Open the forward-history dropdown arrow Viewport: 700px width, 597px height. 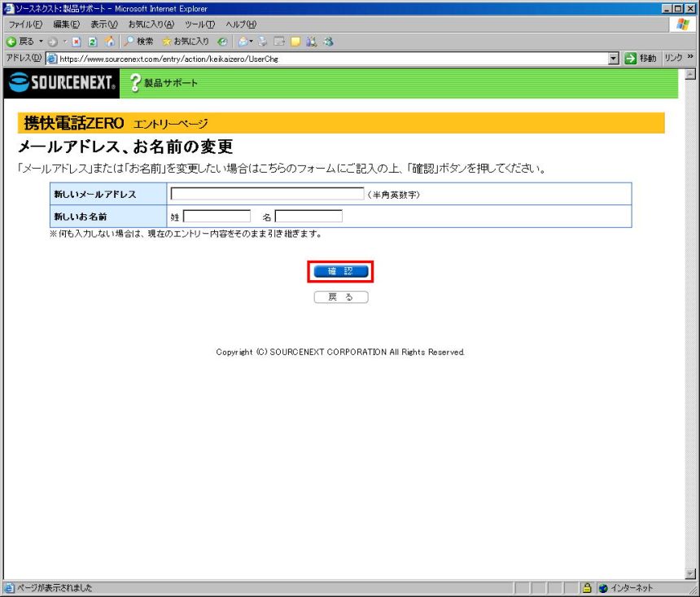(x=65, y=42)
